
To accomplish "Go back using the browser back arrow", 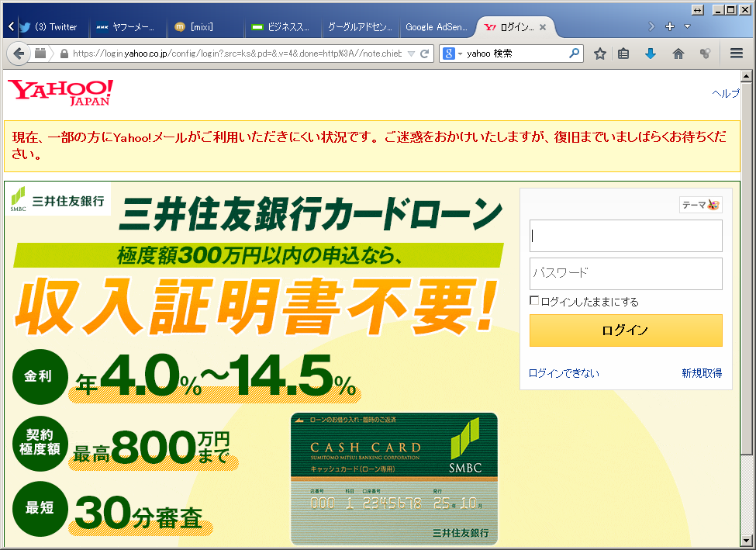I will click(x=19, y=53).
